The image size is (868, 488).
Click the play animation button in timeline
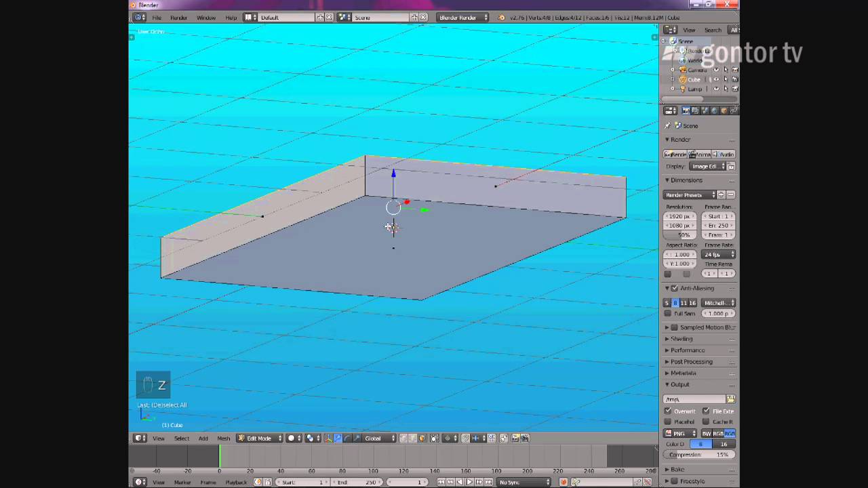point(469,482)
